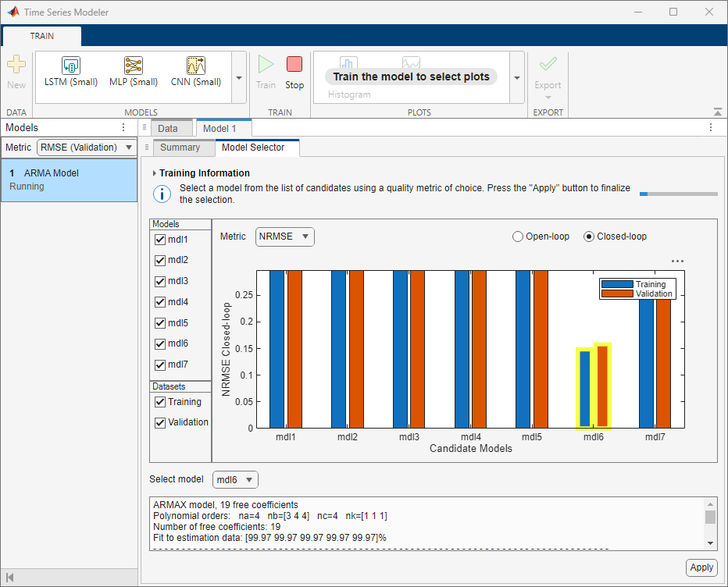
Task: Switch to the Data tab
Action: (168, 128)
